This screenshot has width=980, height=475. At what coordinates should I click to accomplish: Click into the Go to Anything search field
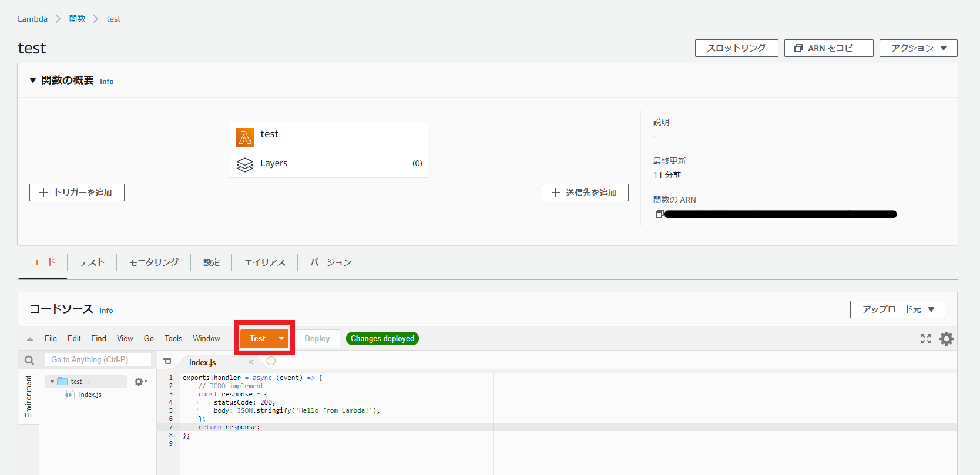tap(98, 360)
